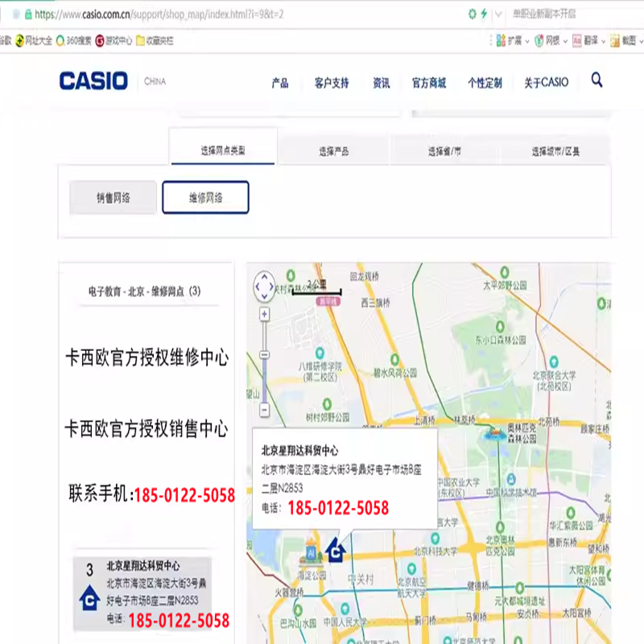
Task: Click the 碧水风荷公园 map marker
Action: [394, 359]
